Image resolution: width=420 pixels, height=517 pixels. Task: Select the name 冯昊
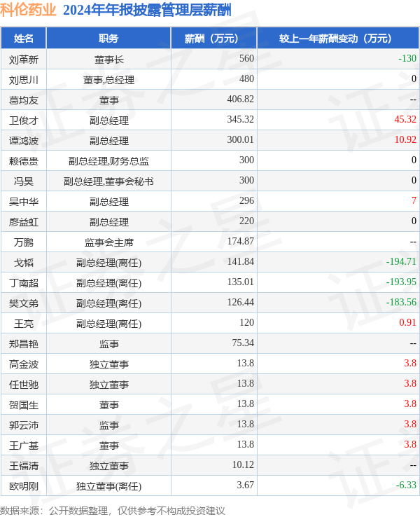23,181
